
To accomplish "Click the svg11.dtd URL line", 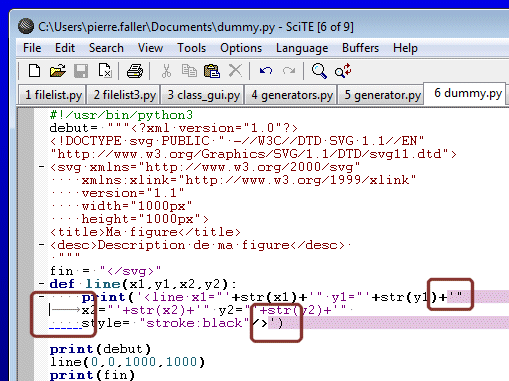I will (253, 154).
